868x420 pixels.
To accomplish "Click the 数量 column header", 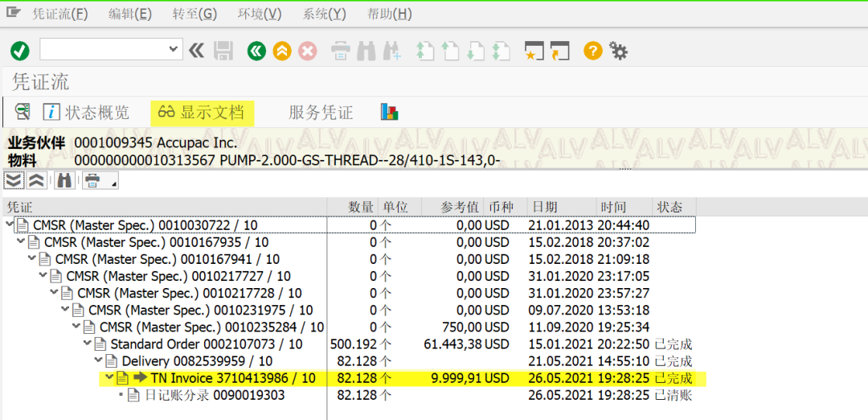I will click(353, 208).
